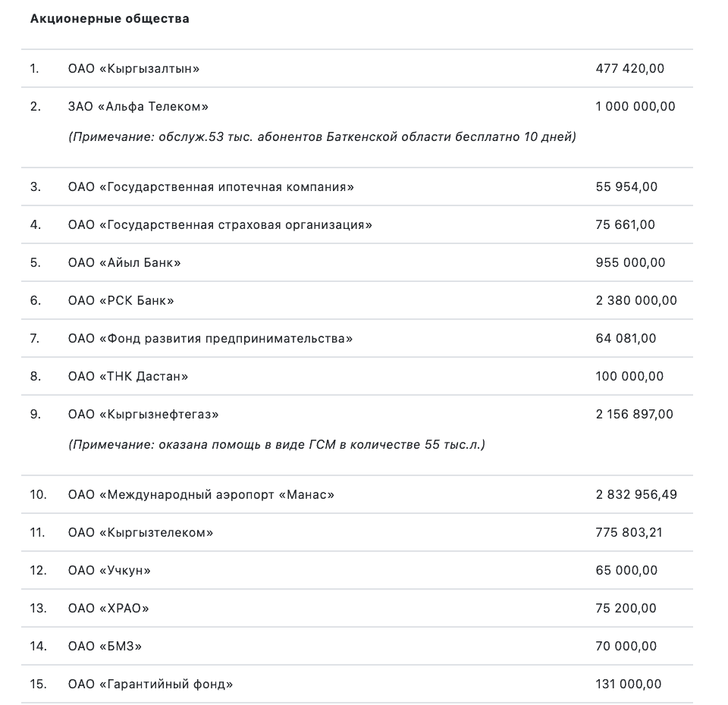Select ОАО «Фонд развития предпринимательства» text
The width and height of the screenshot is (728, 705).
pos(210,338)
